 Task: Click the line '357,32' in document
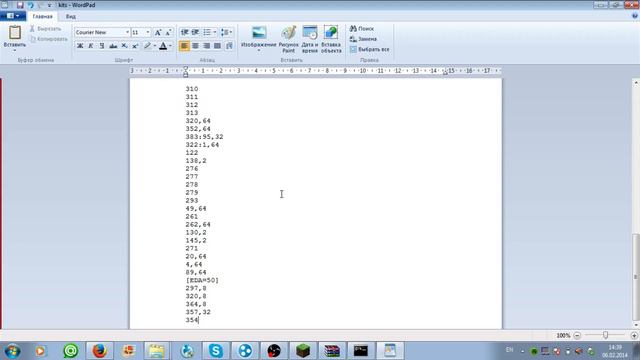tap(198, 312)
